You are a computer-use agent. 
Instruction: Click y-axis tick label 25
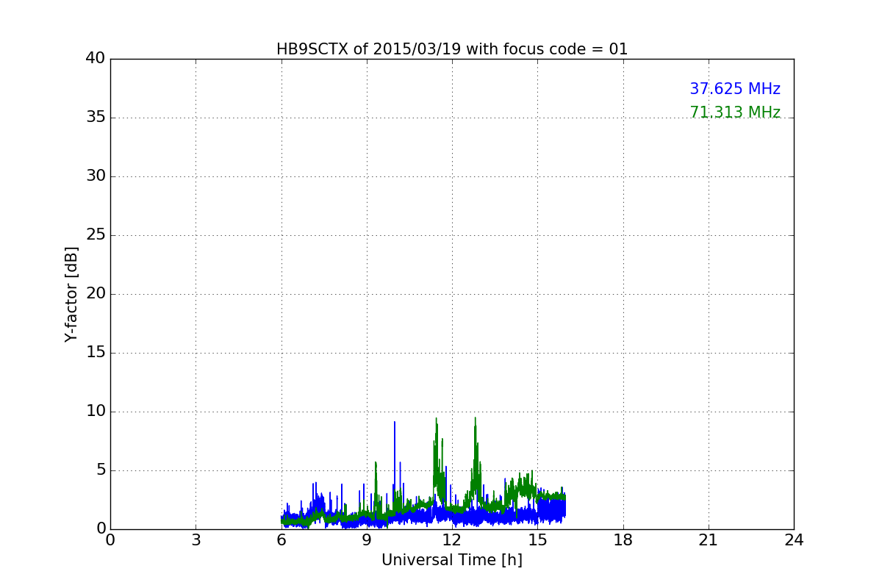[96, 235]
